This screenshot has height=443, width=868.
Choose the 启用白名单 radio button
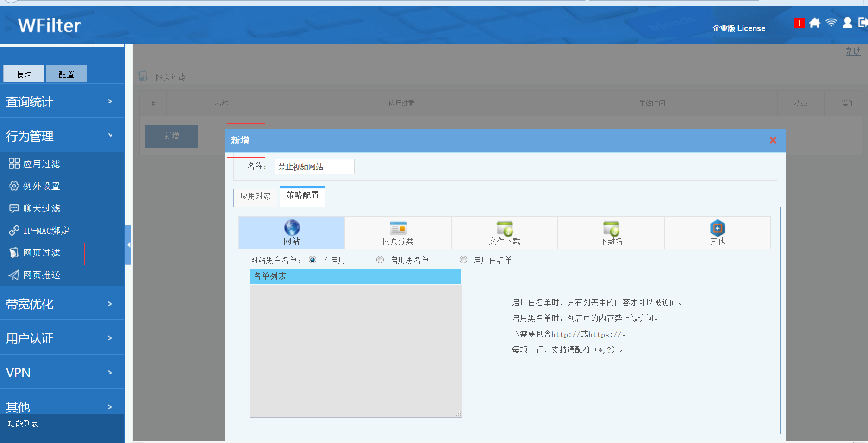tap(463, 260)
